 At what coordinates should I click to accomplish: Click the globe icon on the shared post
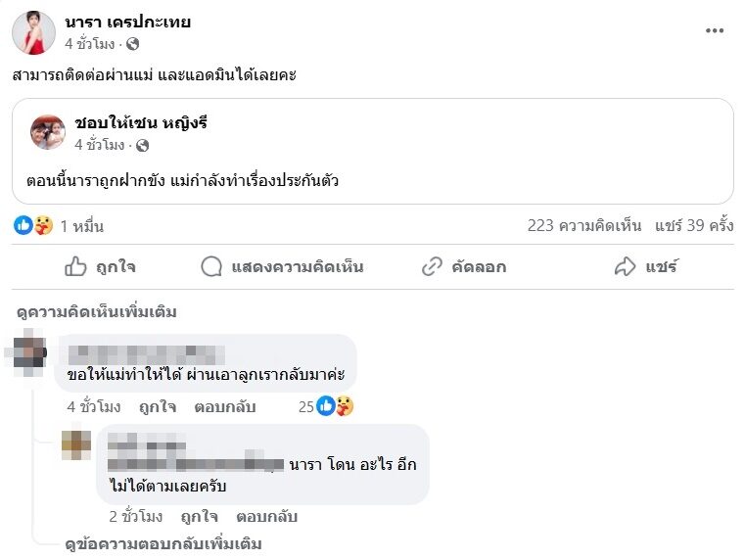coord(143,145)
